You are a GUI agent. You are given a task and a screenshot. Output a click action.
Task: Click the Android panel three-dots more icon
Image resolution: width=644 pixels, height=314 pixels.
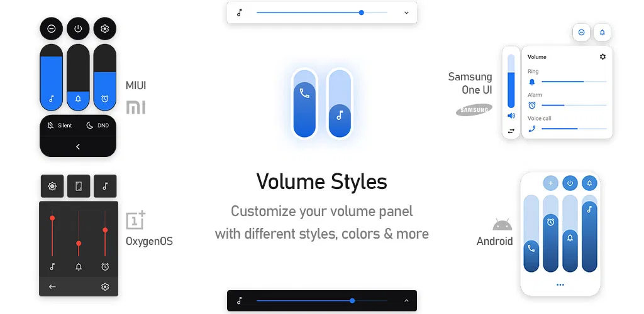(x=560, y=284)
